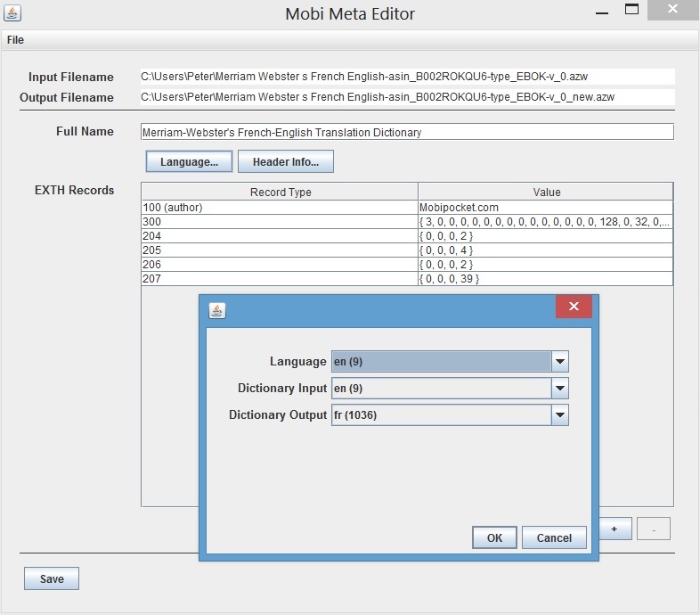Click the Language combo box showing en (9)
Screen dimensions: 700x615
click(450, 361)
